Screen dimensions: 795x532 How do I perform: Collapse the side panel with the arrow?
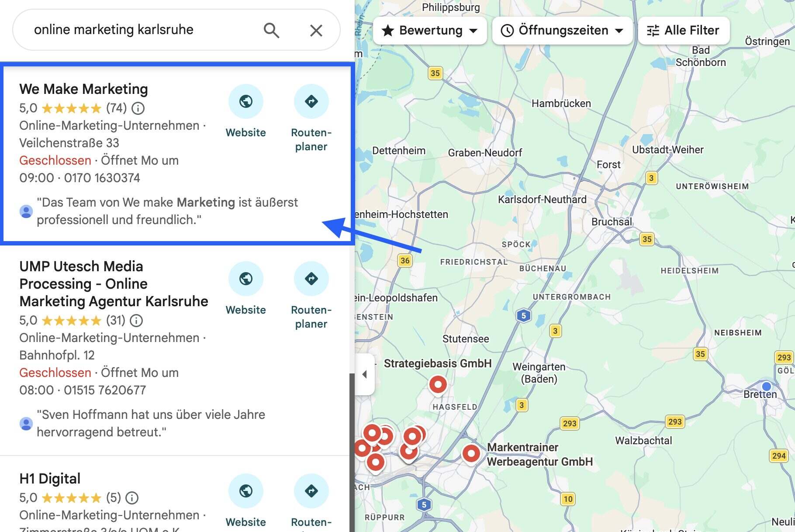coord(365,374)
